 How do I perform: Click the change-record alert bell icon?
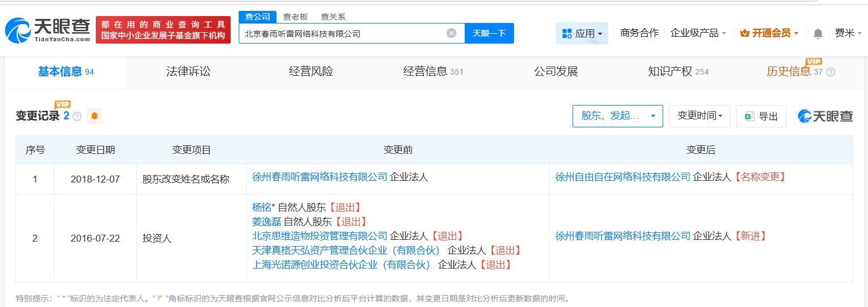click(95, 116)
